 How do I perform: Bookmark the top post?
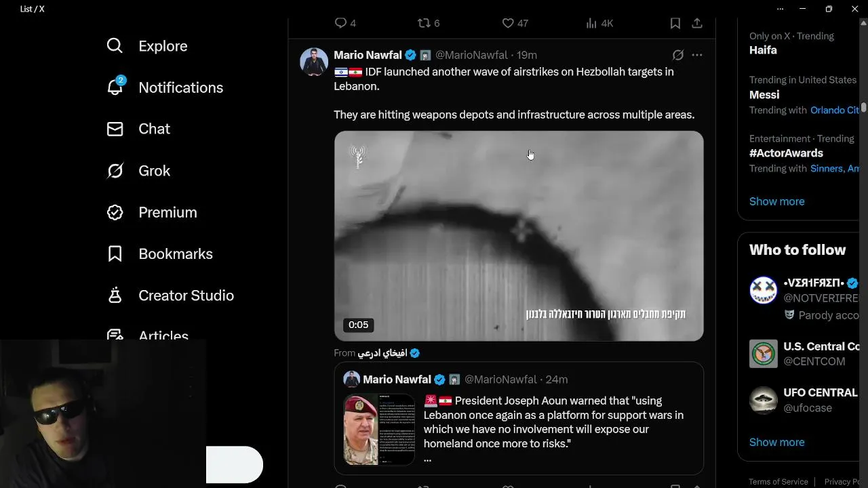[675, 23]
